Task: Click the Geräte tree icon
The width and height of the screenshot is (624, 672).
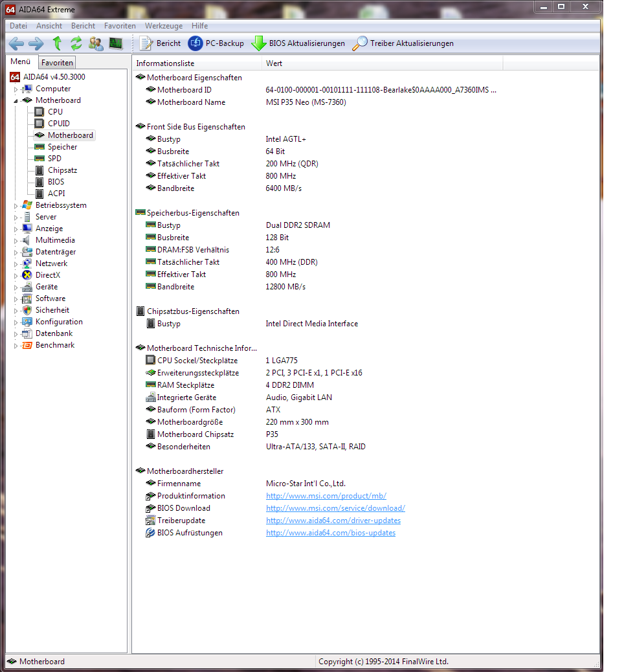Action: pos(27,287)
